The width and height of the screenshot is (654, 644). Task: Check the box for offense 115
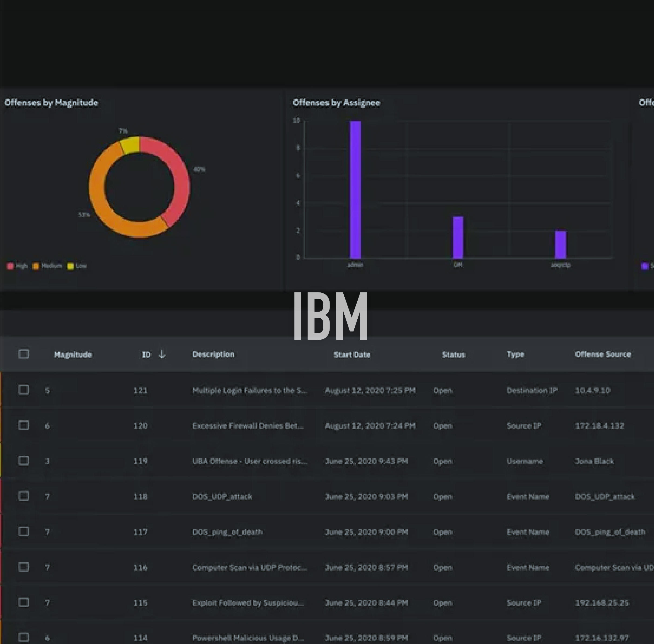[x=24, y=602]
